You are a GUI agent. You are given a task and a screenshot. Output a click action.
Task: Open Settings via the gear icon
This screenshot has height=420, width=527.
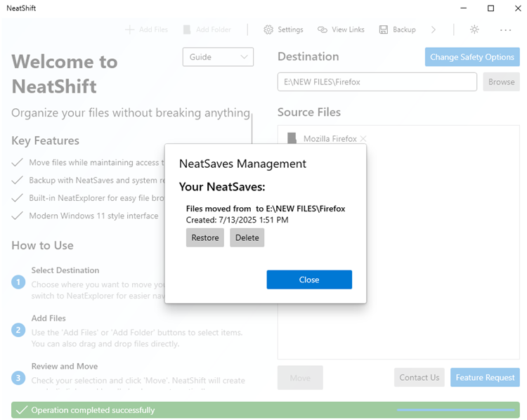(268, 29)
